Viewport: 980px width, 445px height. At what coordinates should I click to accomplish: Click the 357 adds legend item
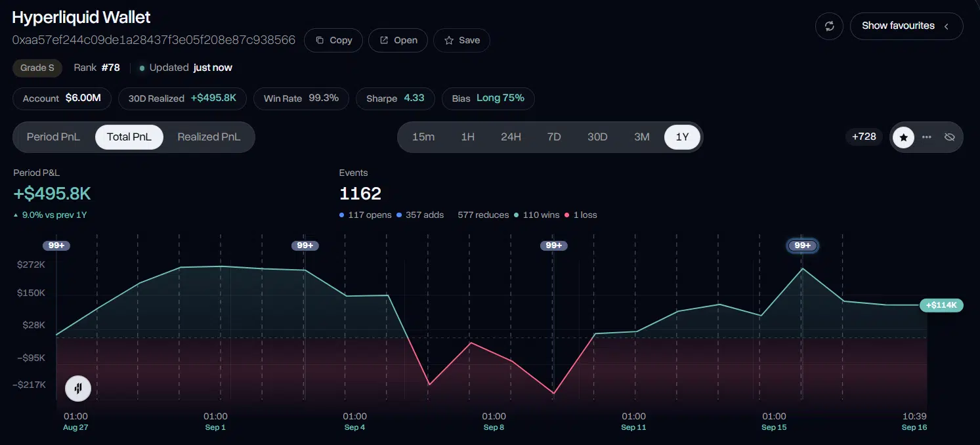point(420,215)
